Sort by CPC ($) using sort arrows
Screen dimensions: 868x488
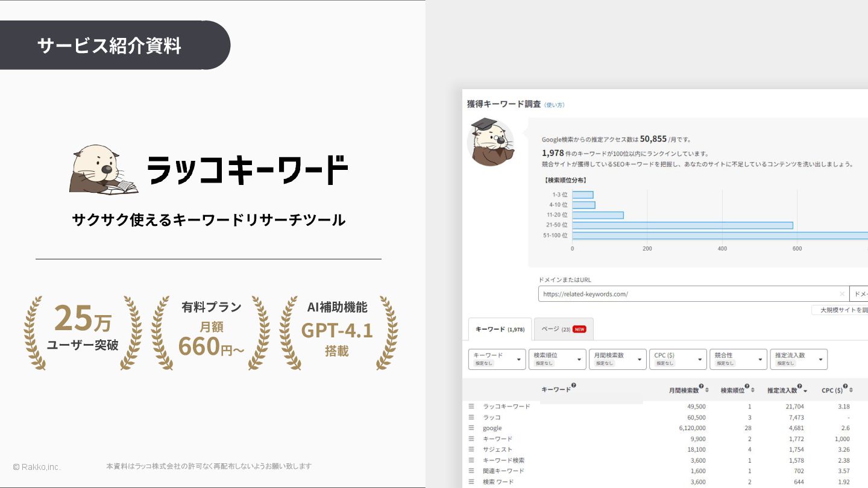coord(852,390)
